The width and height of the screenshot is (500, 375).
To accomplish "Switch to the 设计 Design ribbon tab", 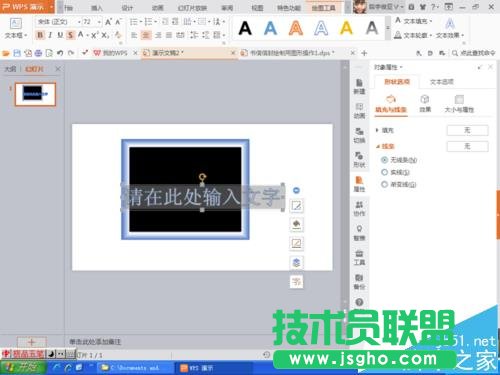I will coord(127,8).
